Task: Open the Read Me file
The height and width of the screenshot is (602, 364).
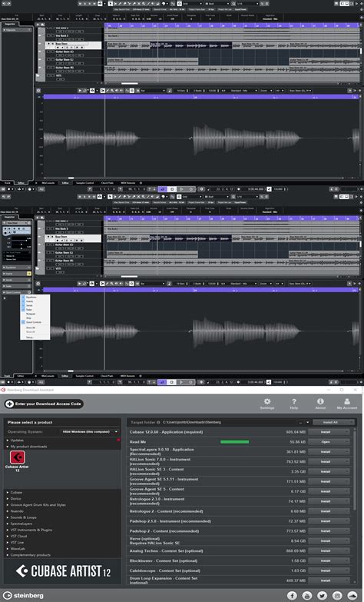Action: pos(329,442)
